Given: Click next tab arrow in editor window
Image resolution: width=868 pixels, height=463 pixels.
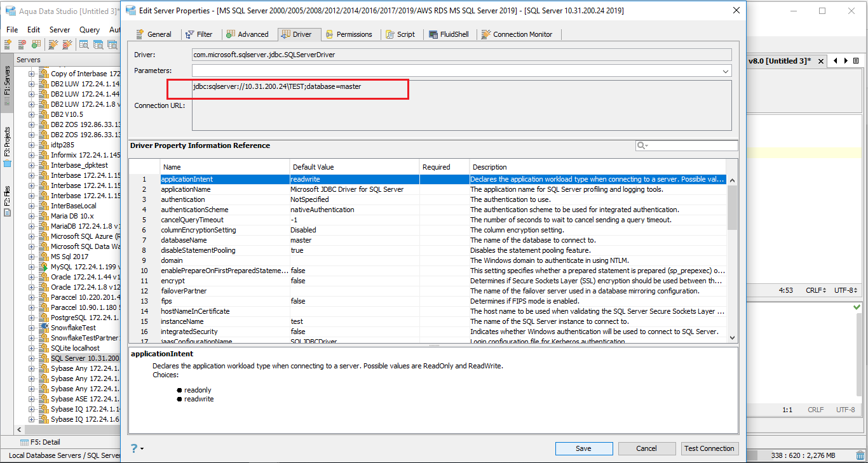Looking at the screenshot, I should click(846, 61).
